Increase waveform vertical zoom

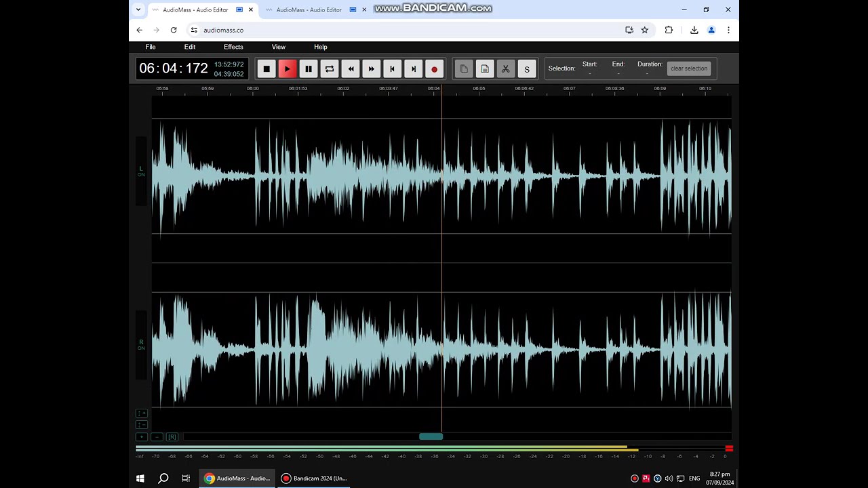tap(141, 413)
